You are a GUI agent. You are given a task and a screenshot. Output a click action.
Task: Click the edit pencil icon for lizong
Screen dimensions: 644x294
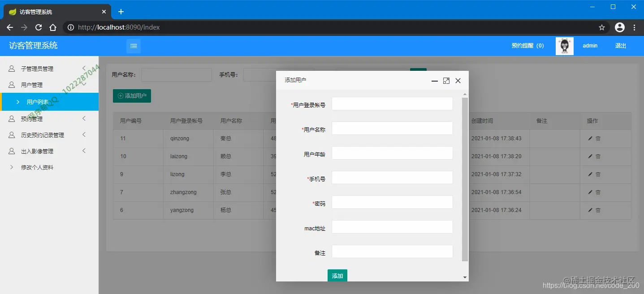click(590, 174)
